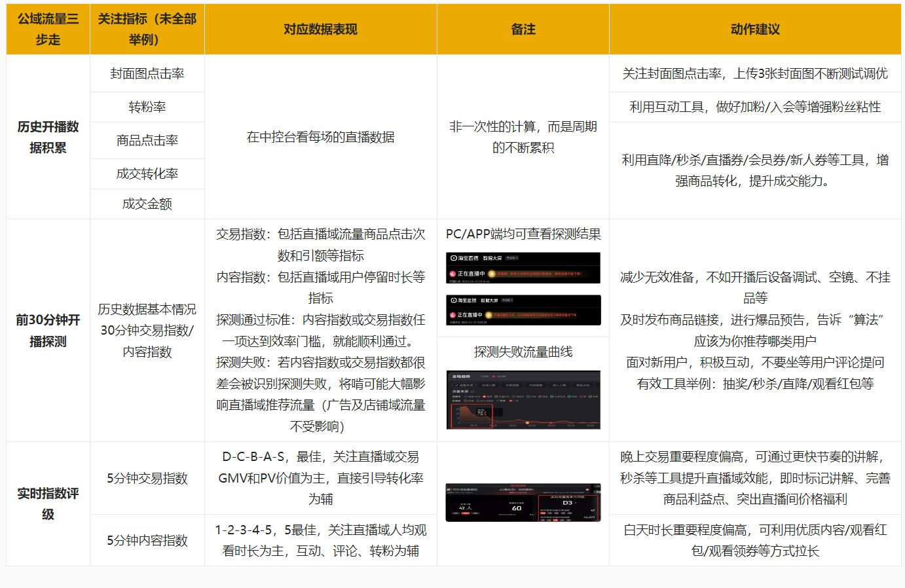Click the highlighted red rating segment under D3
The image size is (905, 588).
(543, 513)
